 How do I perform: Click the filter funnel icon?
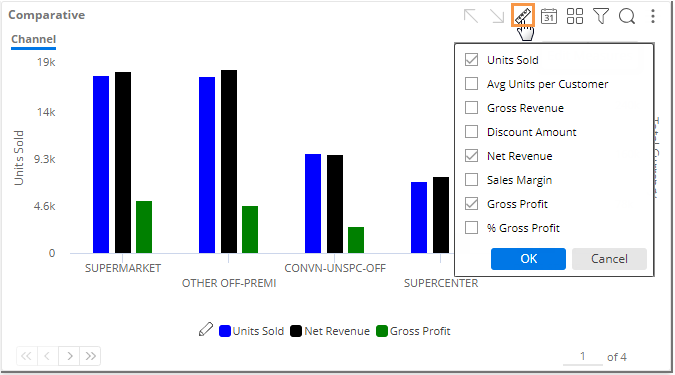(601, 16)
